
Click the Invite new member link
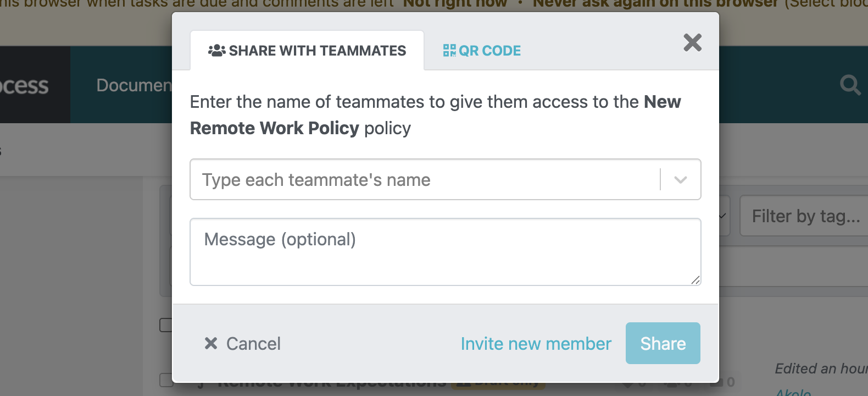(536, 343)
